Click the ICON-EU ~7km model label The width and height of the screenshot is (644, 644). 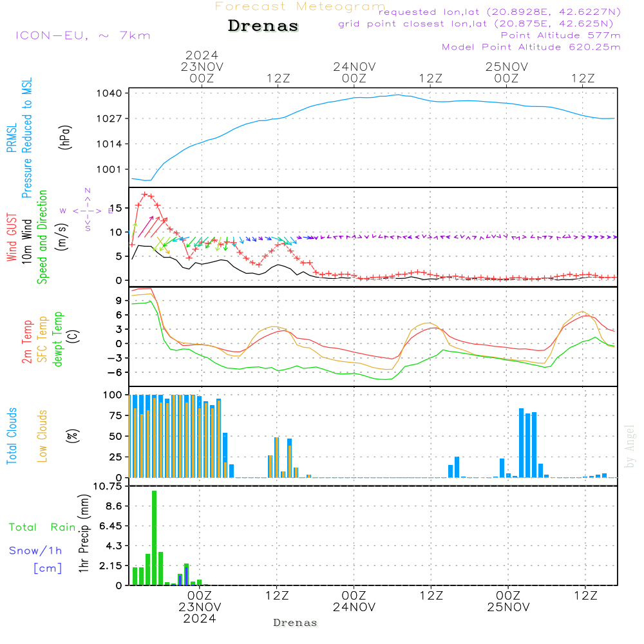click(82, 35)
